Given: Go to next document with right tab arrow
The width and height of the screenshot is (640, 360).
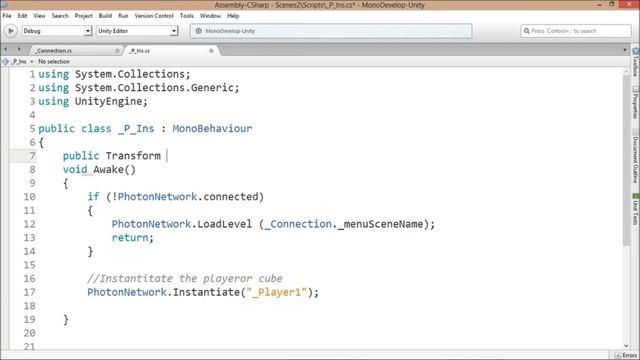Looking at the screenshot, I should [x=18, y=49].
